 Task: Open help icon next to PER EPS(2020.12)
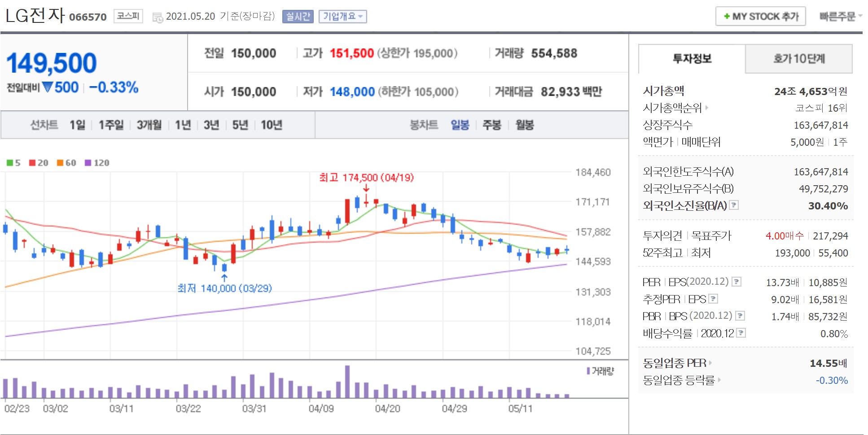736,282
